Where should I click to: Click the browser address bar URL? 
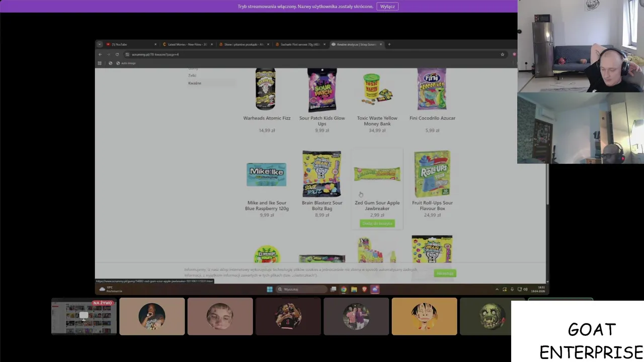tap(155, 54)
